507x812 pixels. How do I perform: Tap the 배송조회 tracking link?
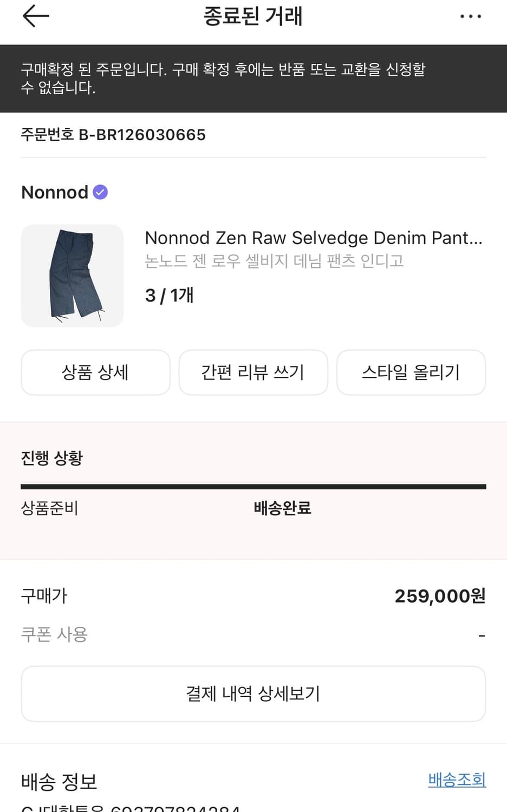point(457,780)
